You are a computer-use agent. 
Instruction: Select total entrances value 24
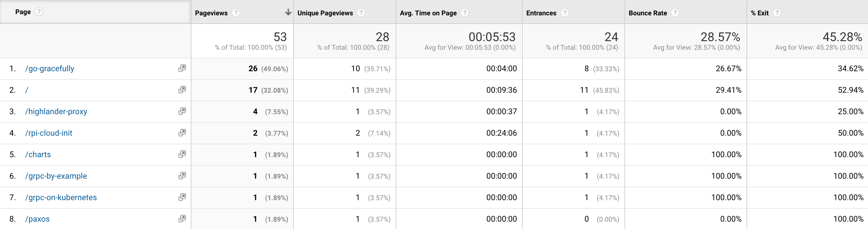point(611,37)
